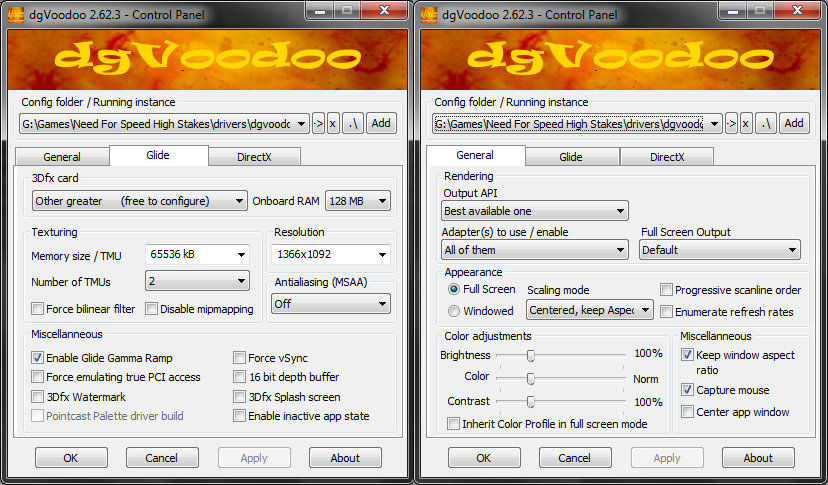This screenshot has width=828, height=485.
Task: Click the dgVoodoo app icon in left window title bar
Action: pyautogui.click(x=16, y=14)
